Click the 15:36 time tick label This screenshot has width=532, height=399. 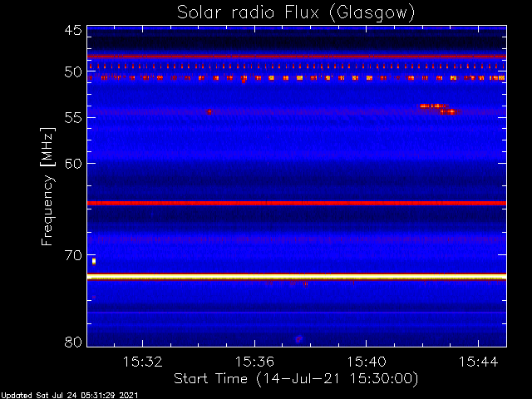click(254, 362)
